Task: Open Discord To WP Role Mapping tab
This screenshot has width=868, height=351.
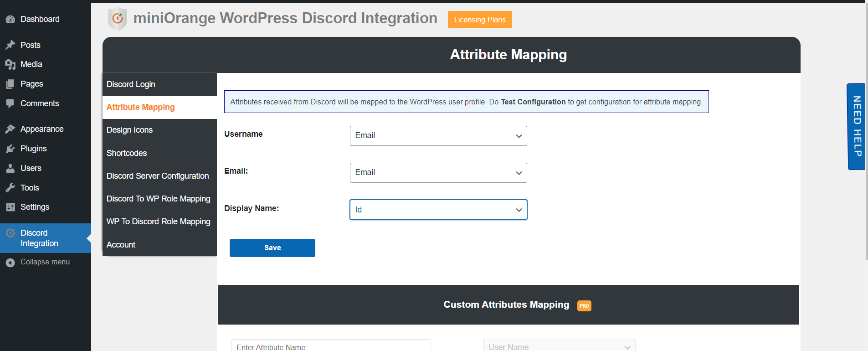Action: pos(159,199)
